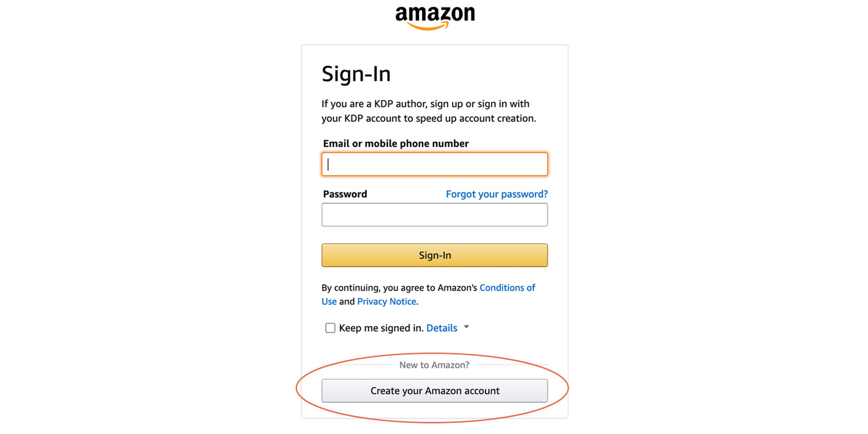Open the Forgot your password link
The image size is (868, 434).
point(497,194)
